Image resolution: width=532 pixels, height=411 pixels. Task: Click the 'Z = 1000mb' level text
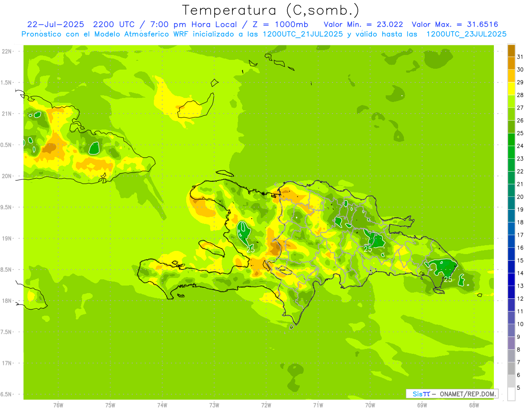click(280, 24)
